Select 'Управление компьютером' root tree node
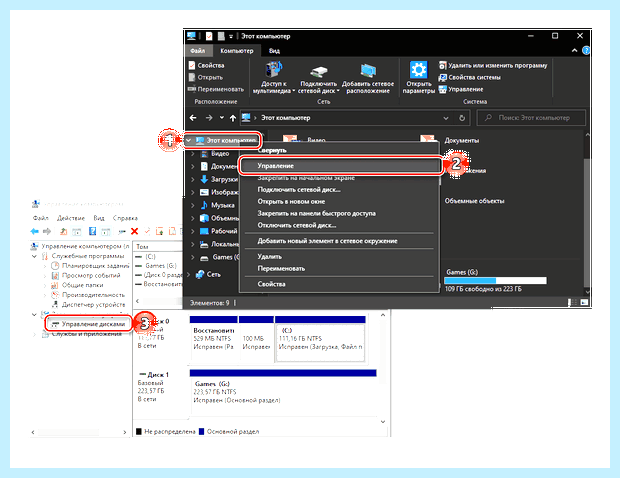 (85, 246)
